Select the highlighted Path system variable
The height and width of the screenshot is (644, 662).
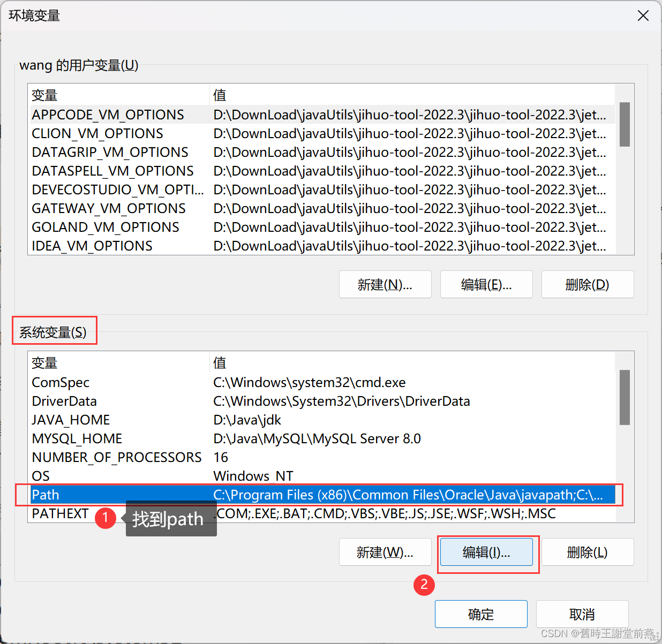coord(322,495)
